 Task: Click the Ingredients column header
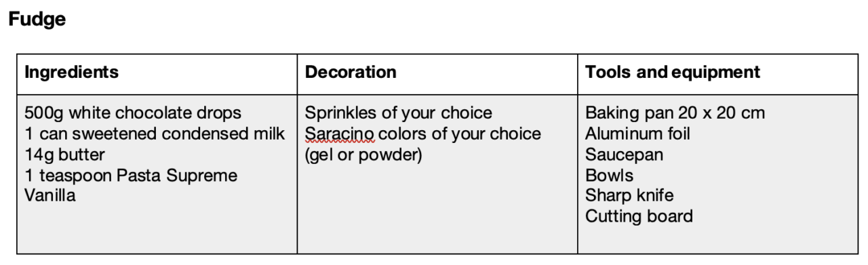pyautogui.click(x=71, y=73)
